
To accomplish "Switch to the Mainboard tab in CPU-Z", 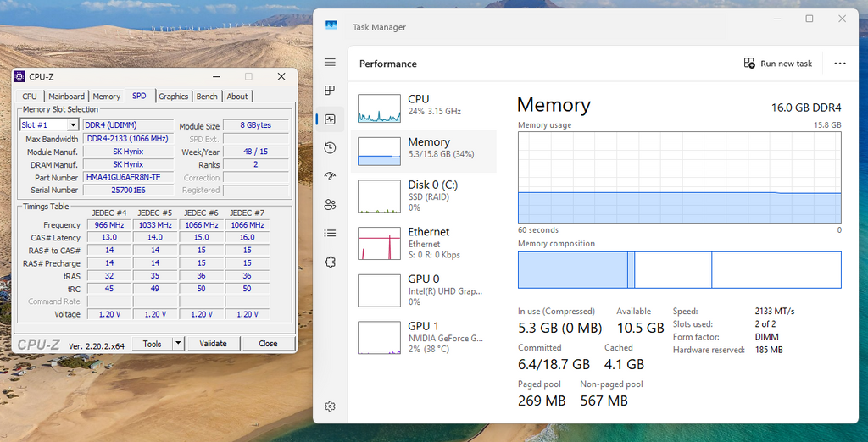I will pos(66,97).
